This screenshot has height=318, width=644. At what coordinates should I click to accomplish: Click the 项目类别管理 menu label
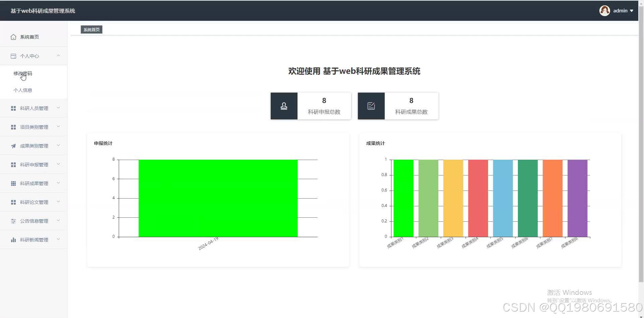pyautogui.click(x=34, y=127)
